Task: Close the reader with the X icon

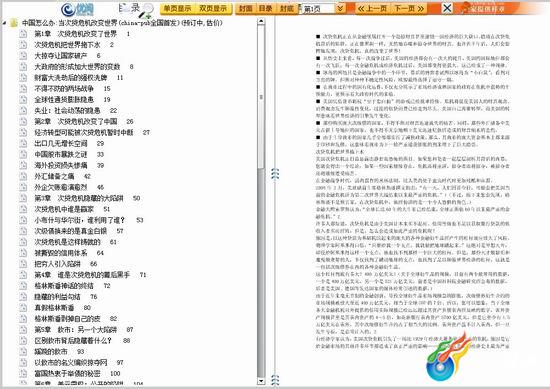Action: tap(447, 8)
